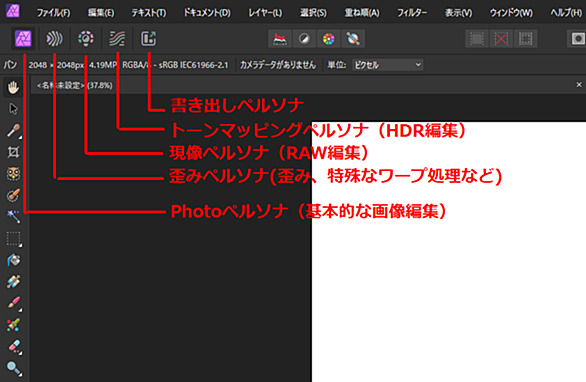
Task: Click the Deselect button with red X
Action: tap(501, 39)
